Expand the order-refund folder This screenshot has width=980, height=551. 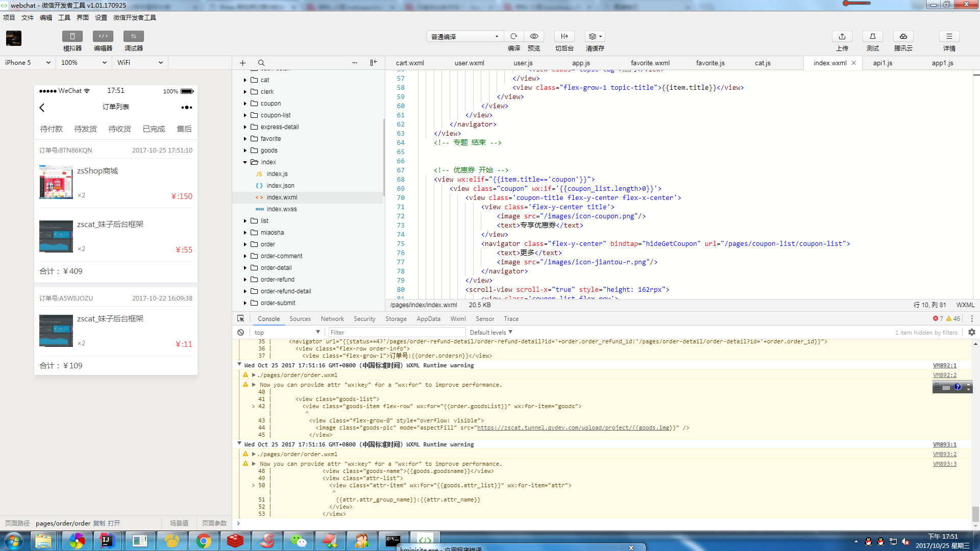[245, 280]
